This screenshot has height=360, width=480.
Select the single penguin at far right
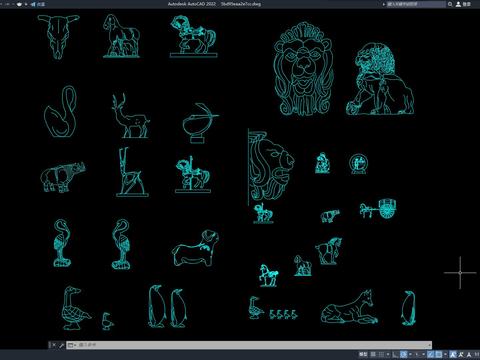(408, 308)
